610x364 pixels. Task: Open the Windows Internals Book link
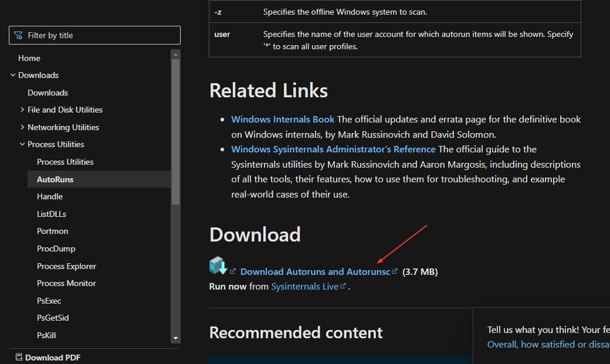pyautogui.click(x=283, y=120)
